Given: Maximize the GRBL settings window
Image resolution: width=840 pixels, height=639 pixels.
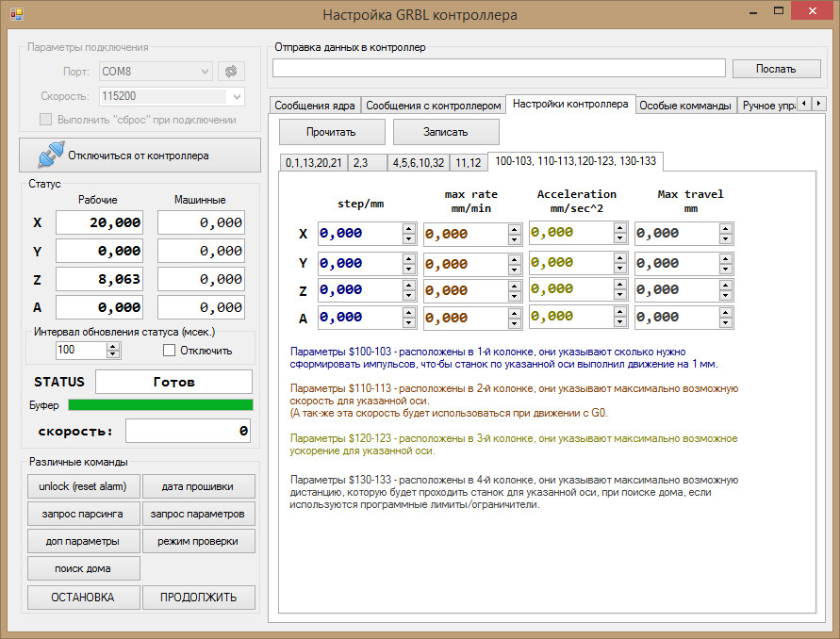Looking at the screenshot, I should (779, 11).
